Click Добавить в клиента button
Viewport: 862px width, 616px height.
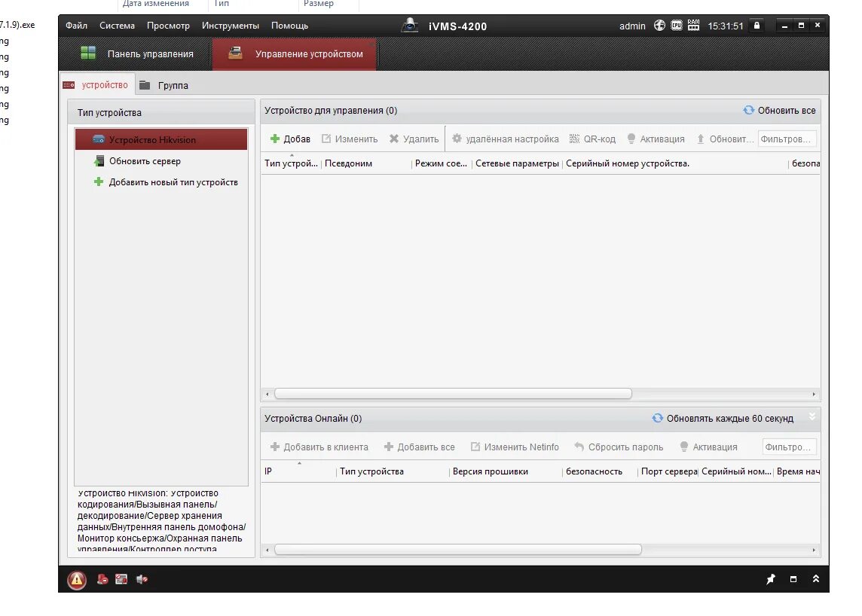[x=319, y=447]
